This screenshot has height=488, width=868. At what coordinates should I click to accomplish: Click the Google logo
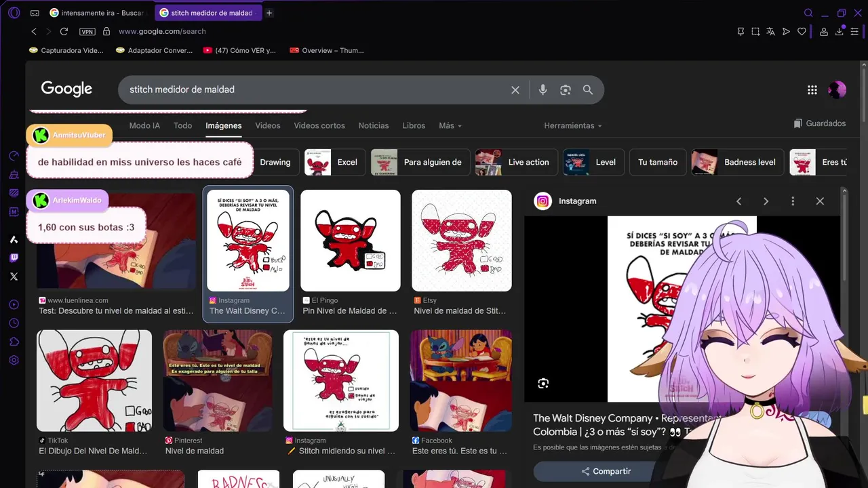click(66, 89)
